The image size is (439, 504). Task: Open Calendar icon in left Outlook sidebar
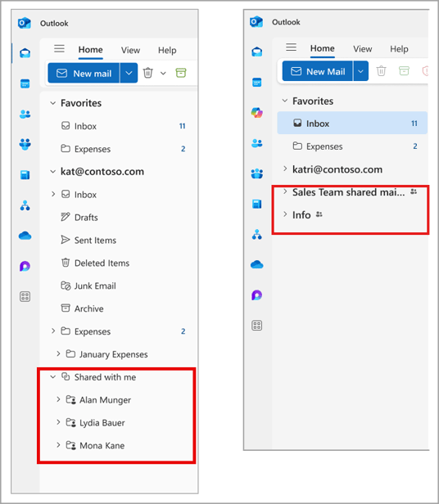[x=25, y=84]
